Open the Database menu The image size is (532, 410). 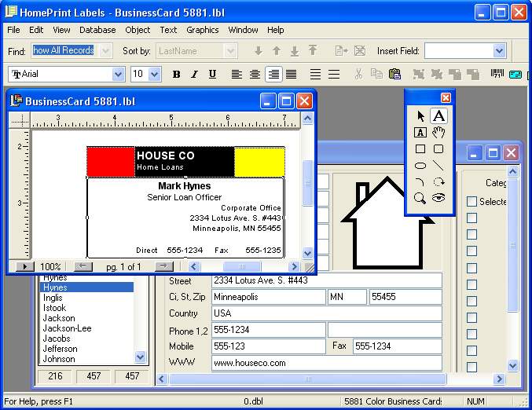click(x=97, y=30)
